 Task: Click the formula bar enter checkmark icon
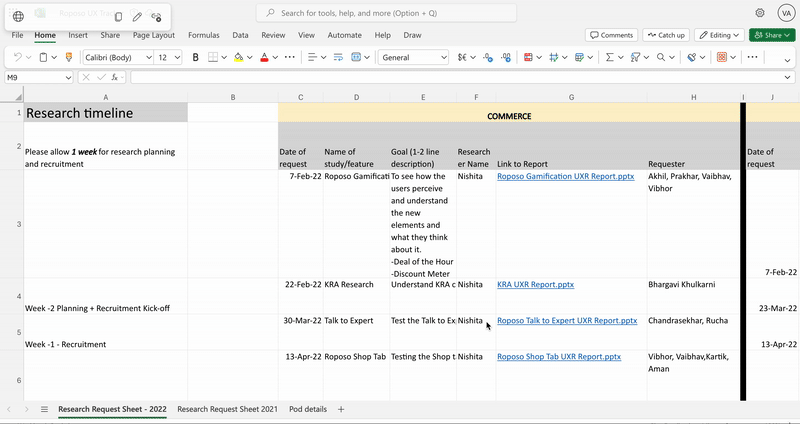[101, 78]
